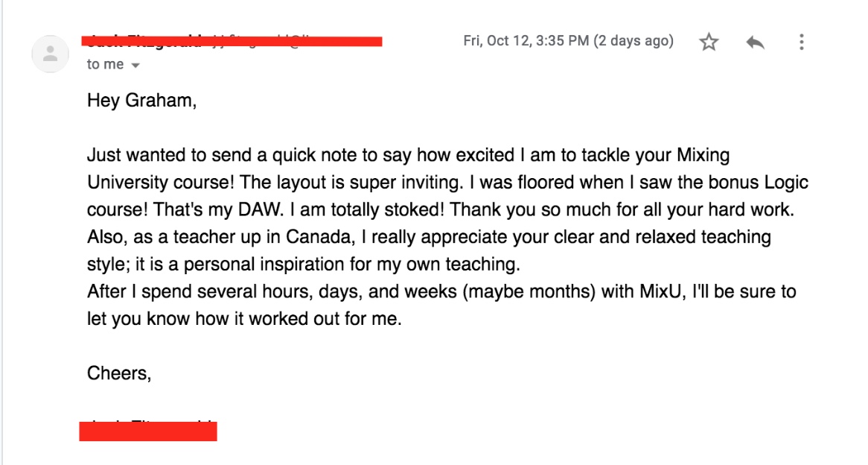This screenshot has width=868, height=465.
Task: Click "let you know how it worked" line
Action: pos(244,319)
